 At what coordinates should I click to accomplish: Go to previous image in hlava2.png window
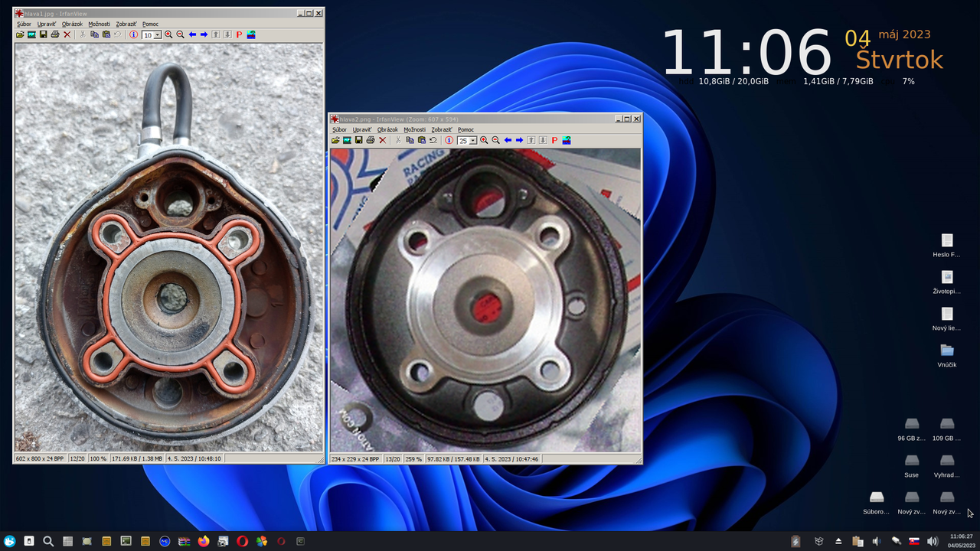(x=508, y=140)
